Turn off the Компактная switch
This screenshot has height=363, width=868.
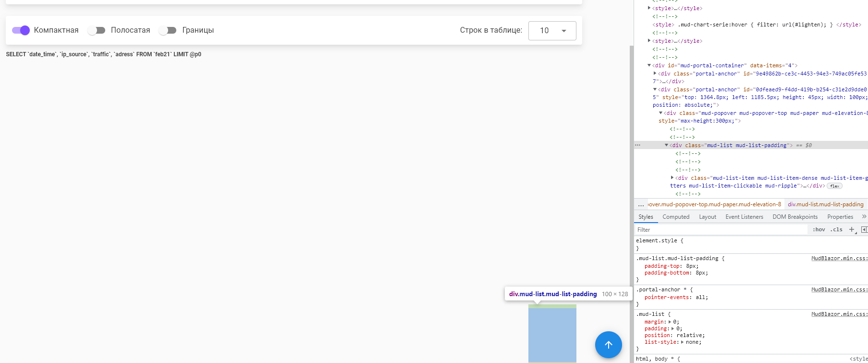pos(21,30)
